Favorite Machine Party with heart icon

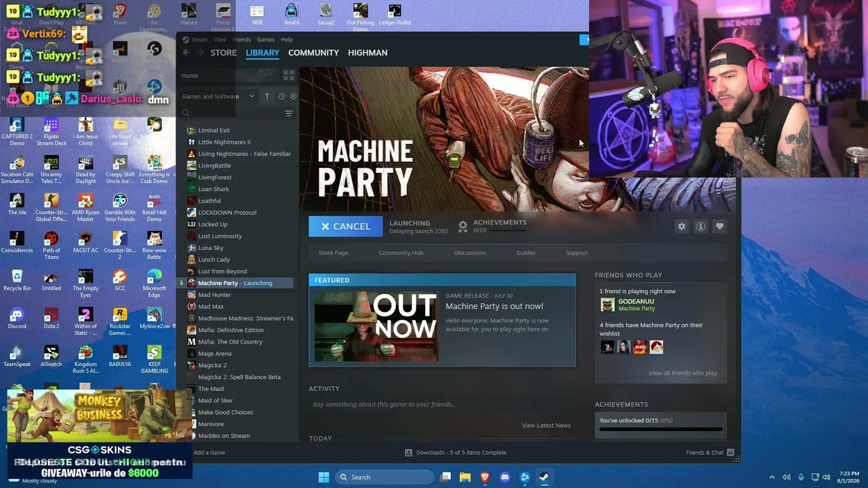[x=719, y=226]
